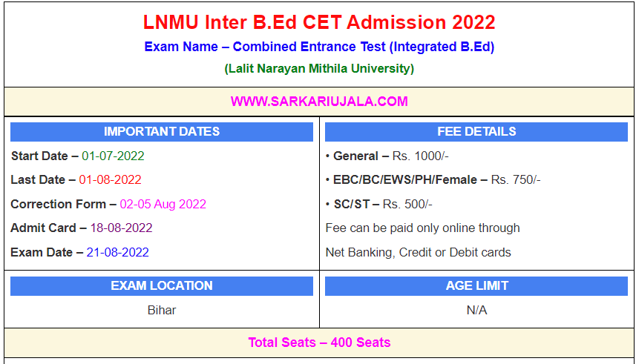Click the Exam Date 21-08-2022 row
This screenshot has width=636, height=364.
pyautogui.click(x=80, y=252)
